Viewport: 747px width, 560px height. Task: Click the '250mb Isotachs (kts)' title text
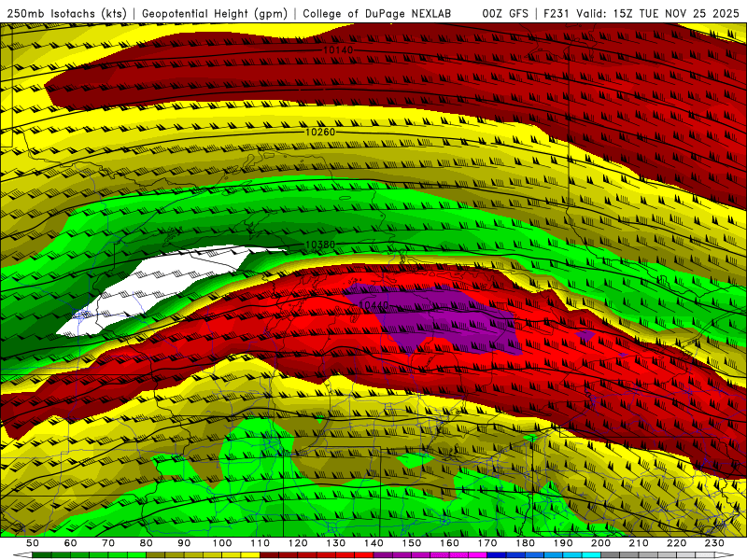[x=66, y=13]
